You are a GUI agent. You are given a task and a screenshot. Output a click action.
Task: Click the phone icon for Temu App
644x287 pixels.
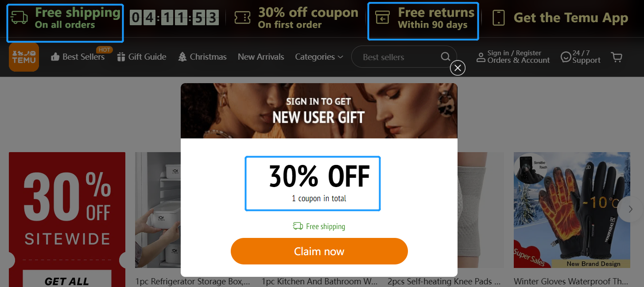(499, 18)
